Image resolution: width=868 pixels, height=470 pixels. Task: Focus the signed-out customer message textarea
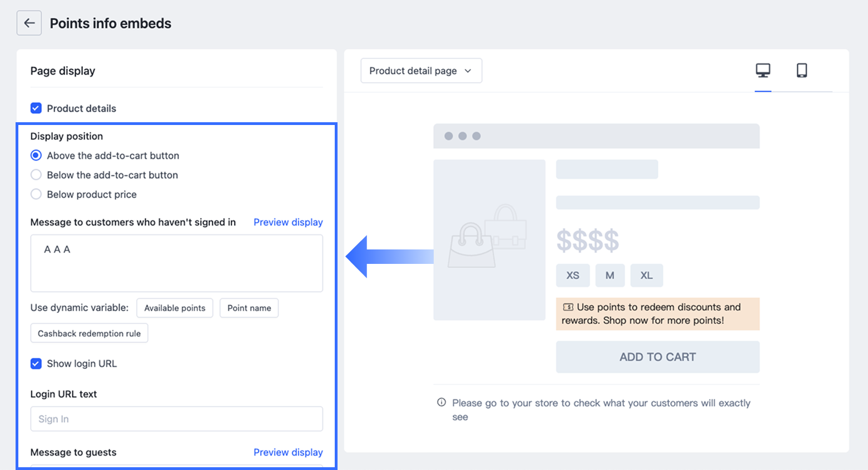(x=177, y=263)
